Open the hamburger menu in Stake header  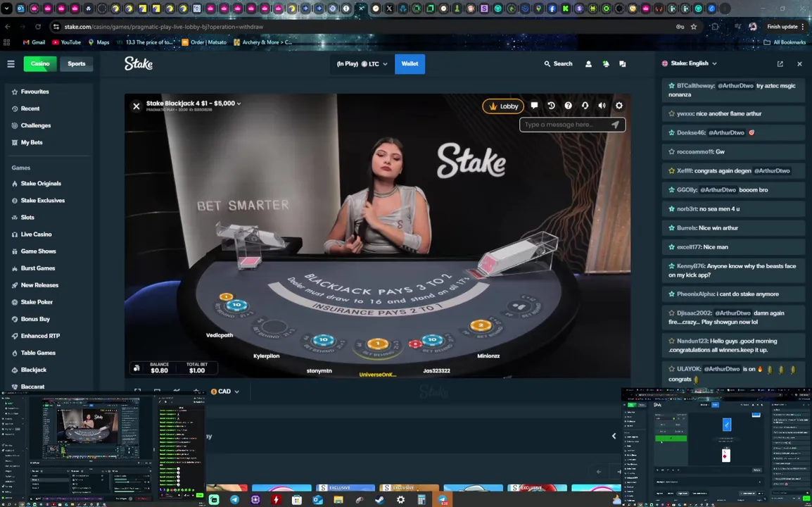(11, 64)
